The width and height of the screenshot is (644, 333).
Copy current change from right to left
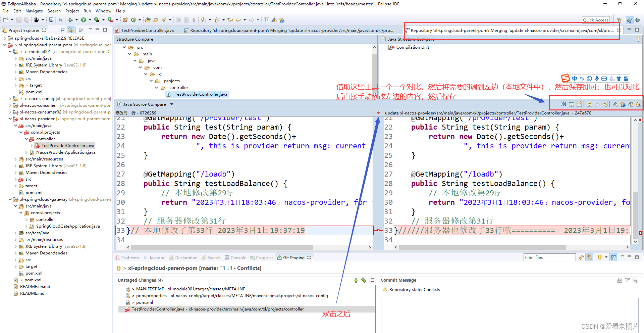coord(605,104)
